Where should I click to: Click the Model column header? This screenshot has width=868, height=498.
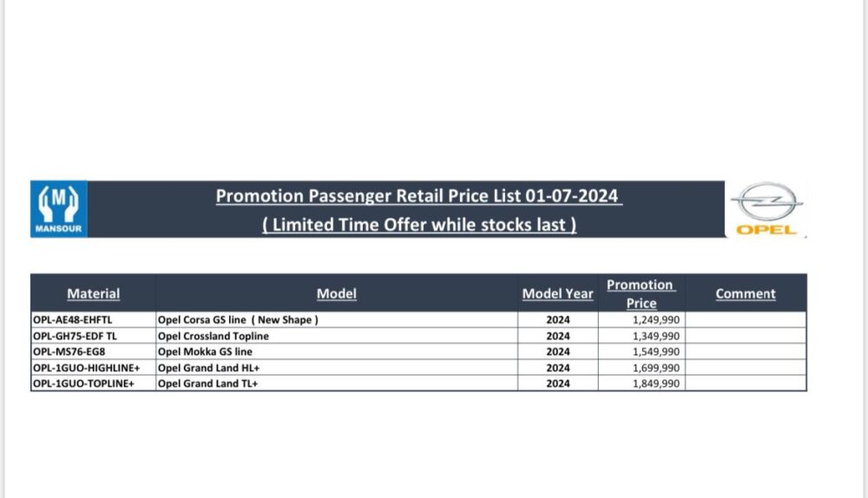click(x=337, y=293)
